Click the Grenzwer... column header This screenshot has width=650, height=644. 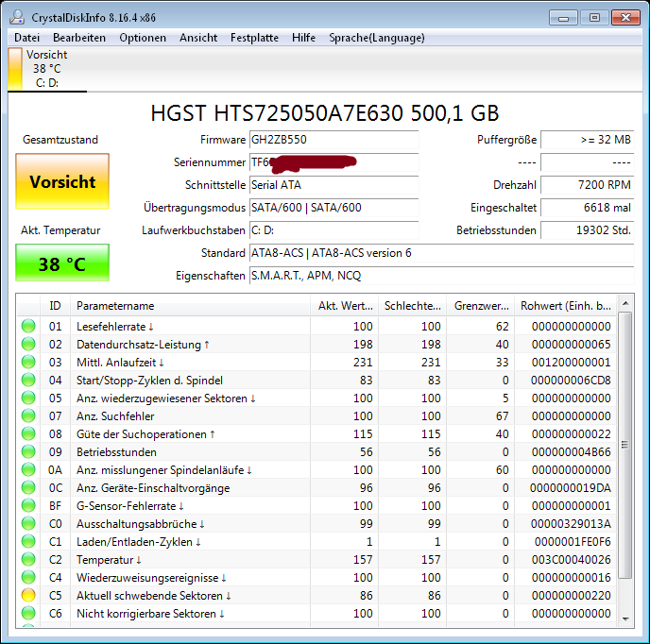481,306
